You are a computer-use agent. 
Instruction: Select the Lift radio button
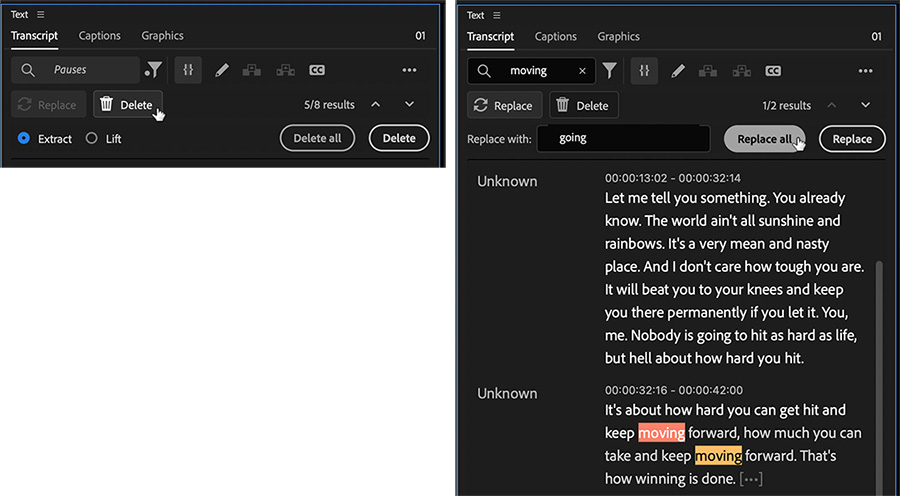click(91, 138)
